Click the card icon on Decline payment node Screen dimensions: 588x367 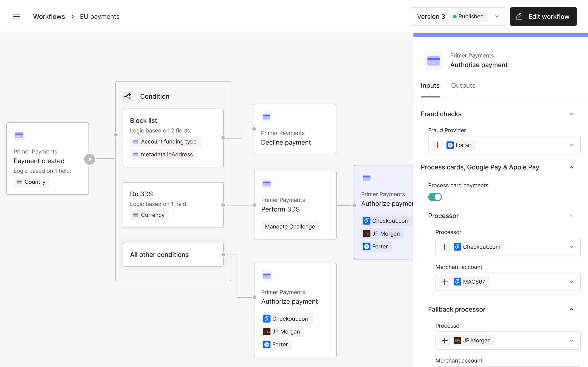(266, 117)
